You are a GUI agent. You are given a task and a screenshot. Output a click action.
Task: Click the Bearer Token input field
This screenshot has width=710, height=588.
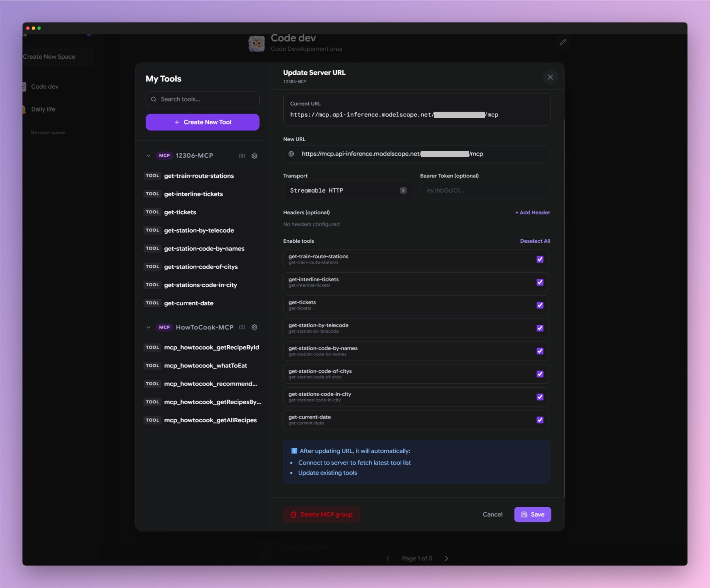(x=485, y=190)
